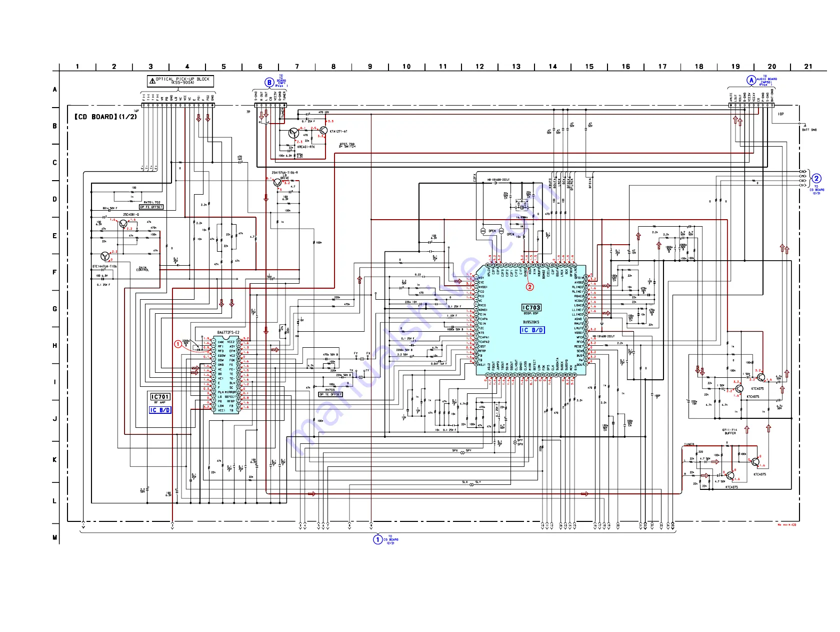840x632 pixels.
Task: Select the IC701 designator label
Action: pyautogui.click(x=160, y=397)
